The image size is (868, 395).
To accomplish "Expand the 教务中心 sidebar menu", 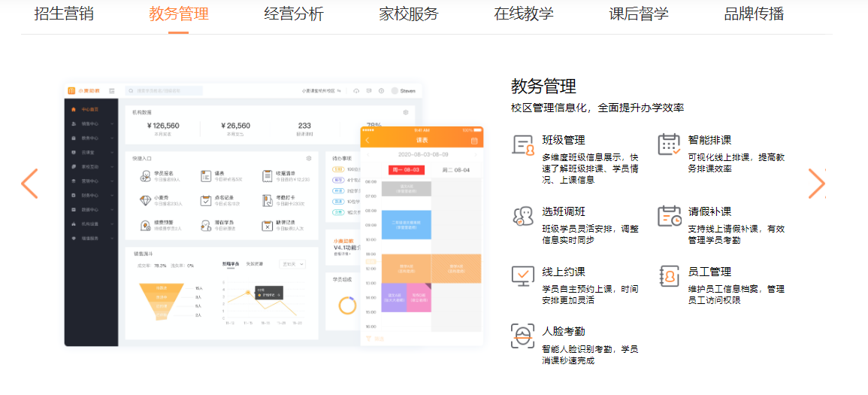I will (x=92, y=138).
